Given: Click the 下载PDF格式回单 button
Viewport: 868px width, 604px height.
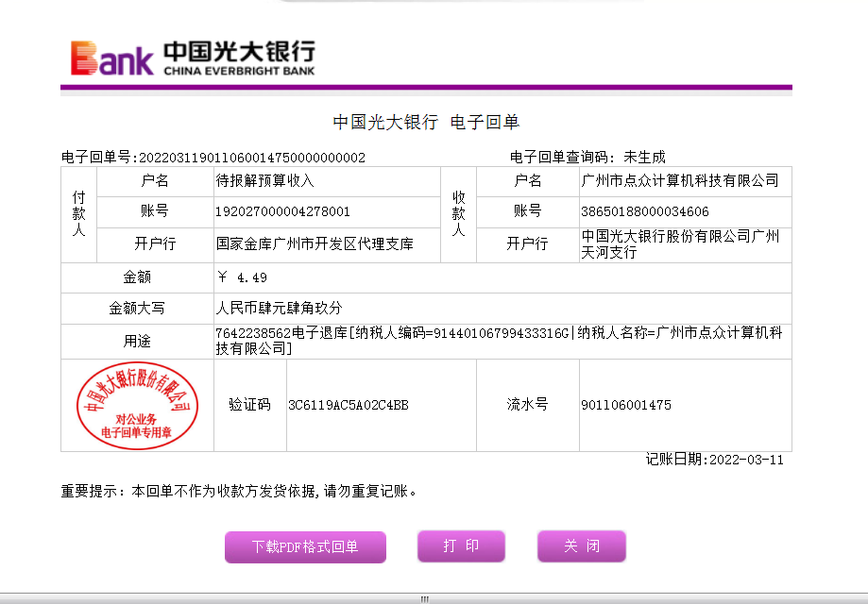Looking at the screenshot, I should coord(305,546).
